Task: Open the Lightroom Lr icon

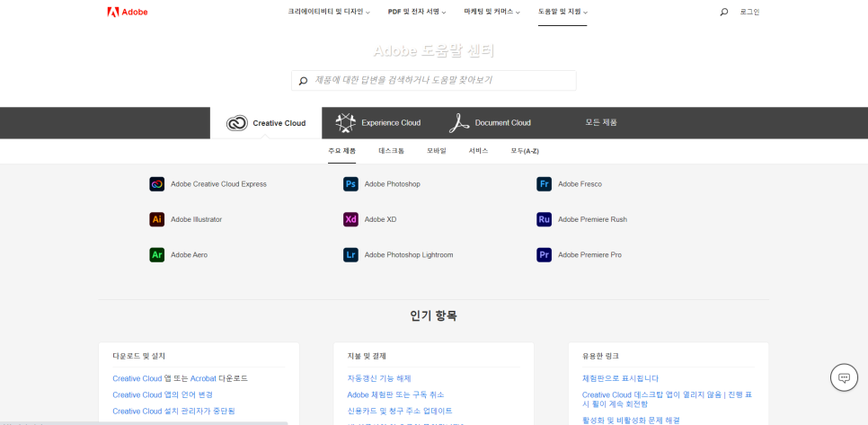Action: (x=350, y=255)
